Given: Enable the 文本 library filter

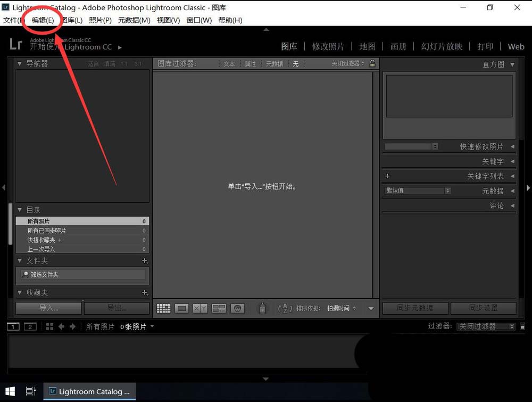Looking at the screenshot, I should [229, 63].
